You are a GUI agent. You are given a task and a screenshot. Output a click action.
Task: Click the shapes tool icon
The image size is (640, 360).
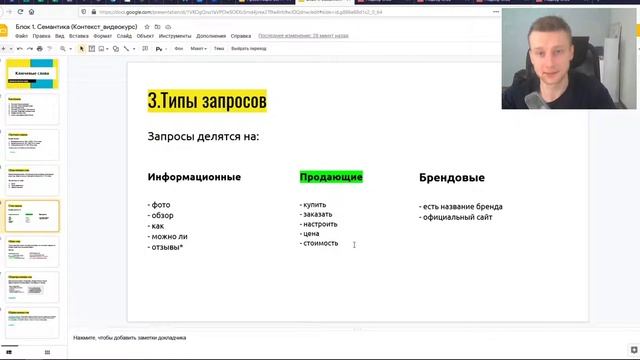pos(116,49)
